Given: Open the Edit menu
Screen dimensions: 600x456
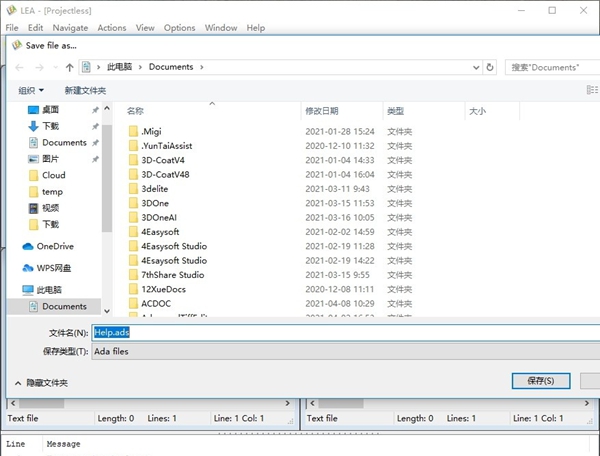Looking at the screenshot, I should coord(35,28).
